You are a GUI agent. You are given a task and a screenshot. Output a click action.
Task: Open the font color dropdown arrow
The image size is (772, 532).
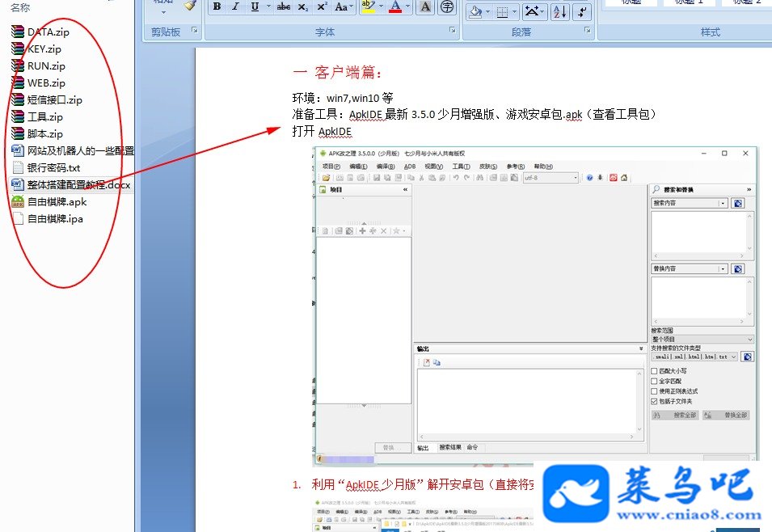click(x=409, y=6)
